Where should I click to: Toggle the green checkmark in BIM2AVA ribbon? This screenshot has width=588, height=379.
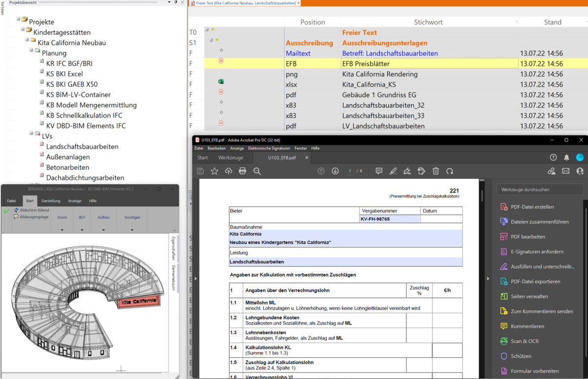(6, 211)
